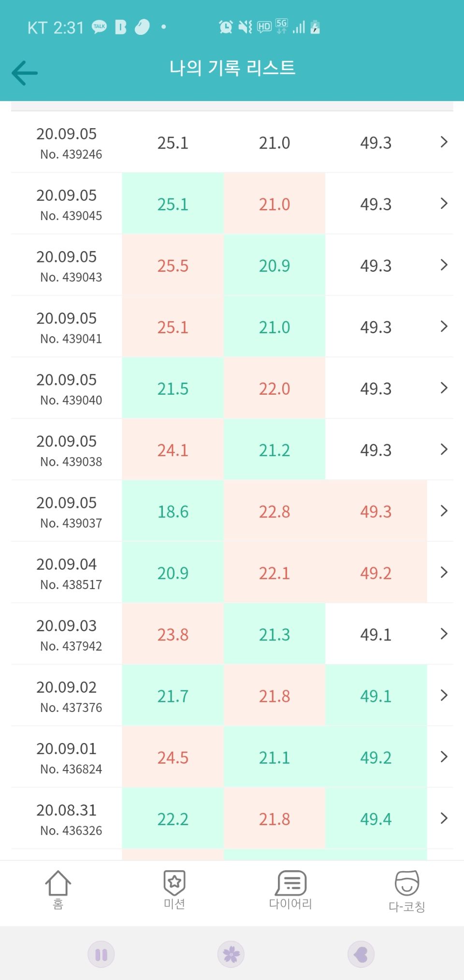
Task: Select the 20.09.05 No. 439045 entry
Action: (232, 204)
